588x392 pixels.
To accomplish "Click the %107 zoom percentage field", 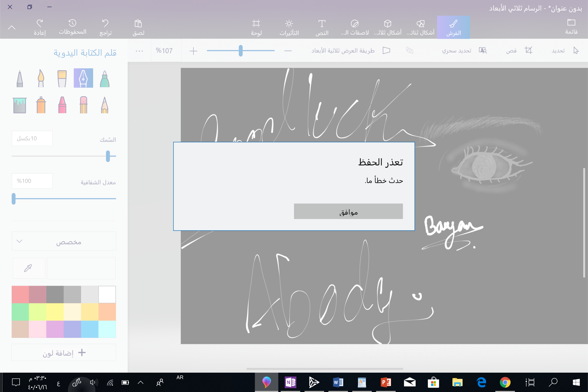I will (166, 51).
